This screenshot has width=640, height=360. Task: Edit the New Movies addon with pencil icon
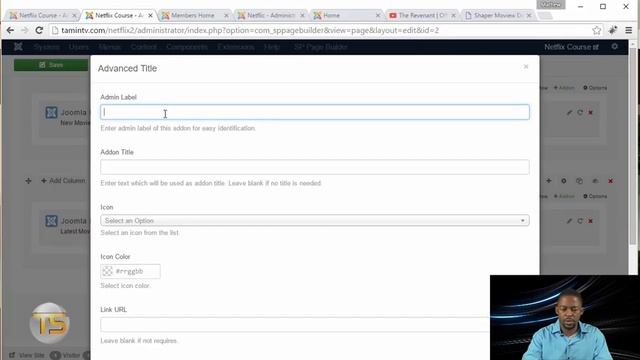[569, 112]
